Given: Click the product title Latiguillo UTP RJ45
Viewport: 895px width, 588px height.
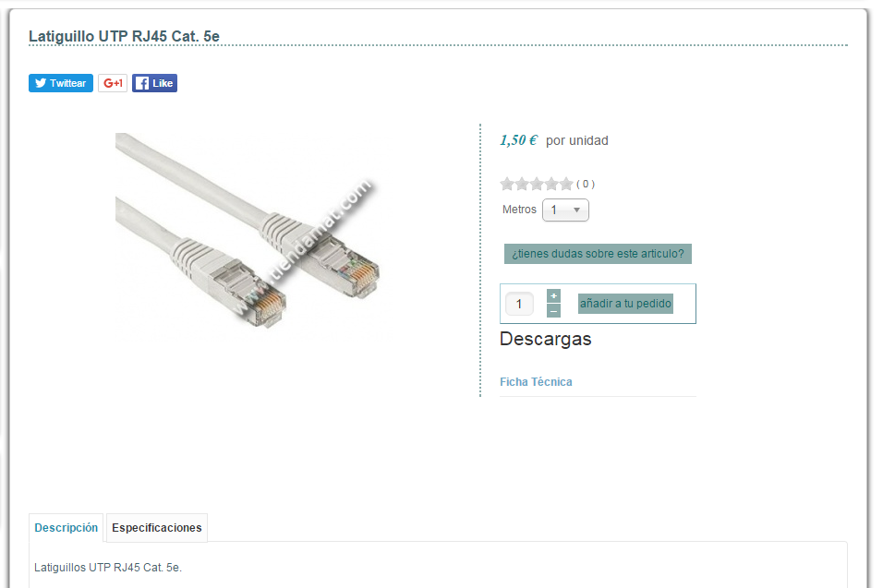Looking at the screenshot, I should (124, 36).
